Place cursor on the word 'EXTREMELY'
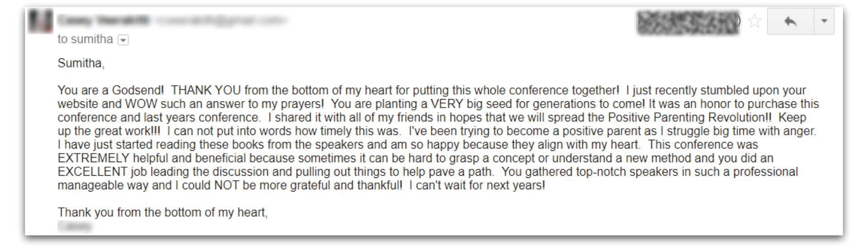 [x=94, y=158]
